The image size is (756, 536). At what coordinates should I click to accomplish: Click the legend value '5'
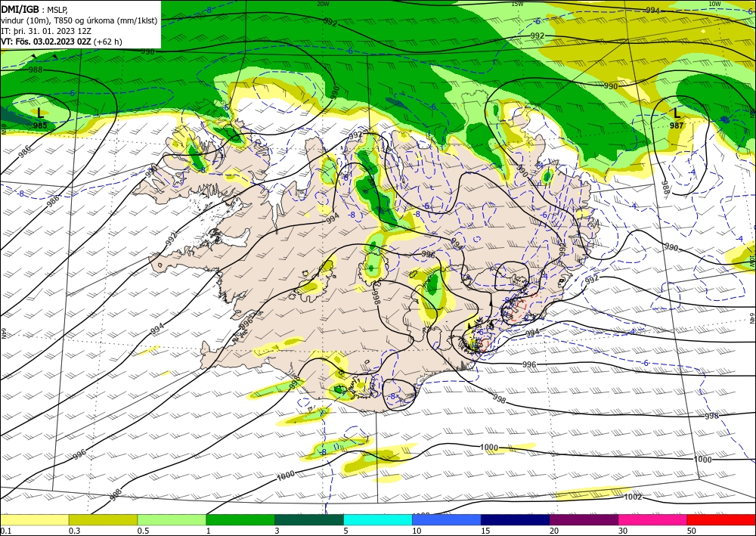pyautogui.click(x=345, y=531)
